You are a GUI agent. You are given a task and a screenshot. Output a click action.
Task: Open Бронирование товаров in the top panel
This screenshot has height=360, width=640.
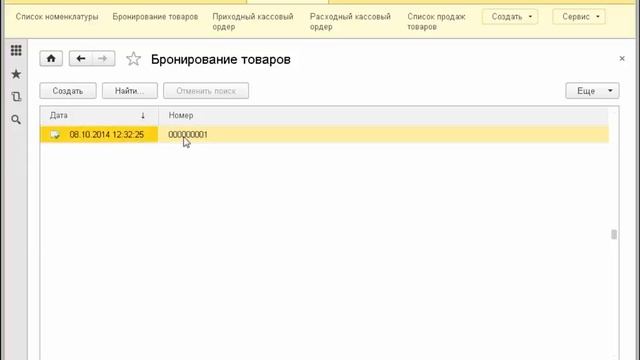tap(155, 17)
